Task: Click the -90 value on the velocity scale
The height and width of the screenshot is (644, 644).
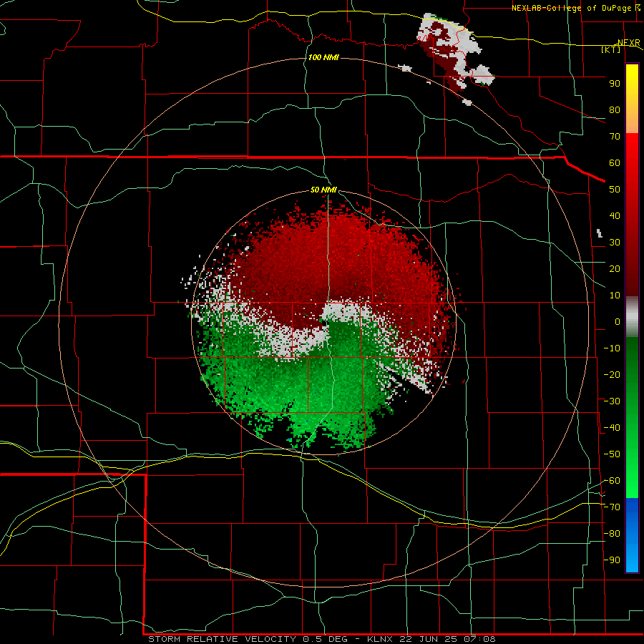Action: [612, 560]
